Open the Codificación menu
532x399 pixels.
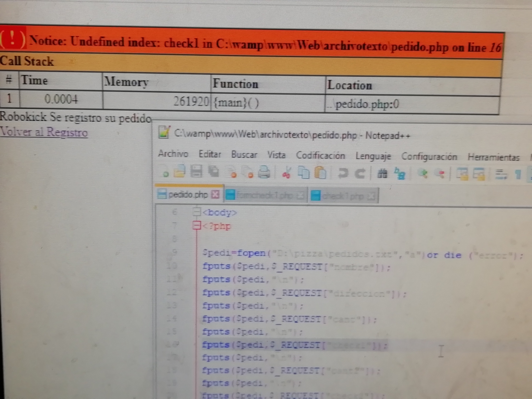[x=320, y=155]
